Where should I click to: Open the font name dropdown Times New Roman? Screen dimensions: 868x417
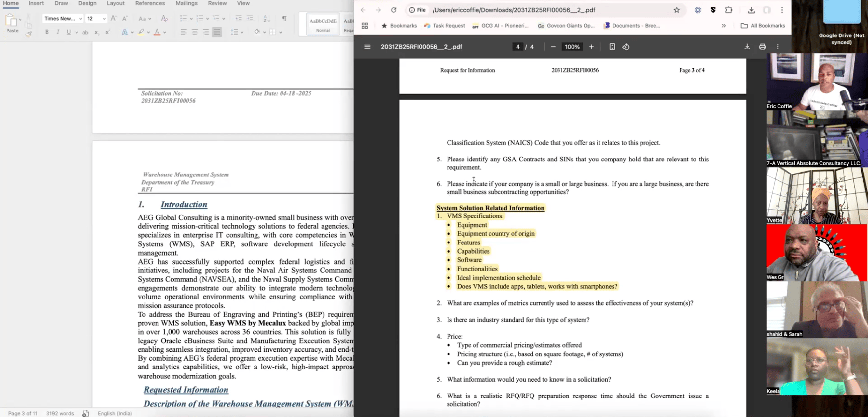[x=80, y=19]
